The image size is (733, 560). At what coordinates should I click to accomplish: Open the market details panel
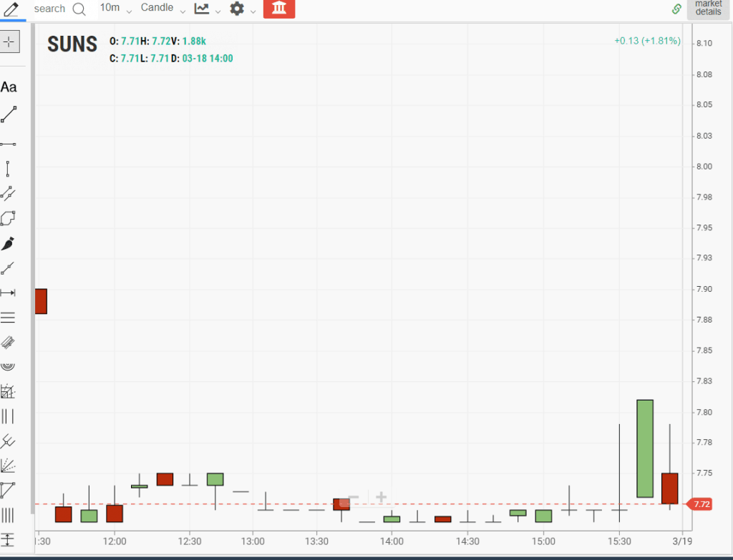point(708,9)
